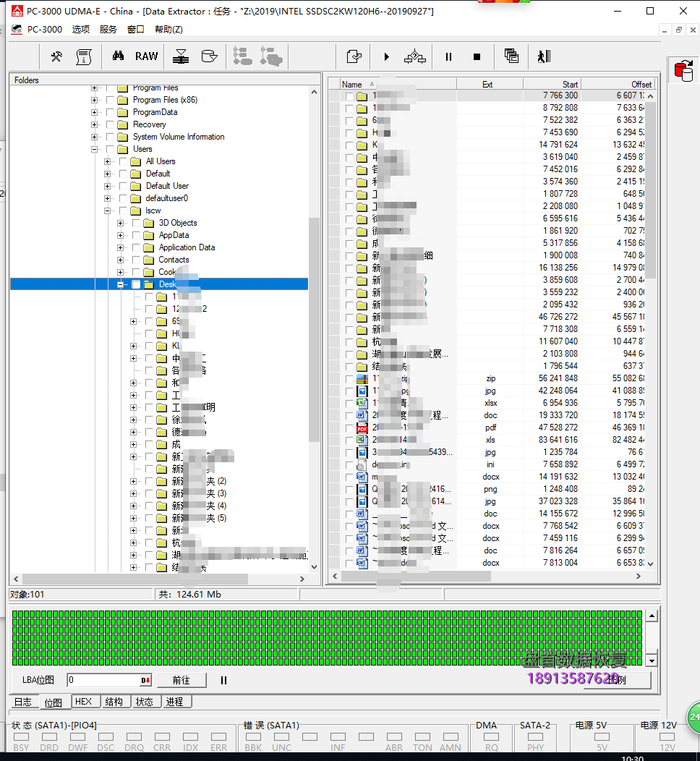Click the exit running-man icon
The height and width of the screenshot is (761, 700).
(544, 56)
